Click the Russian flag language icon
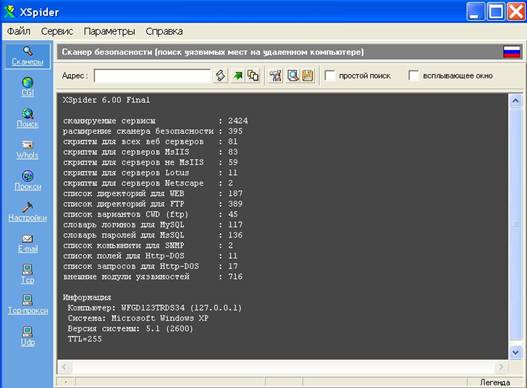The width and height of the screenshot is (527, 388). coord(512,52)
